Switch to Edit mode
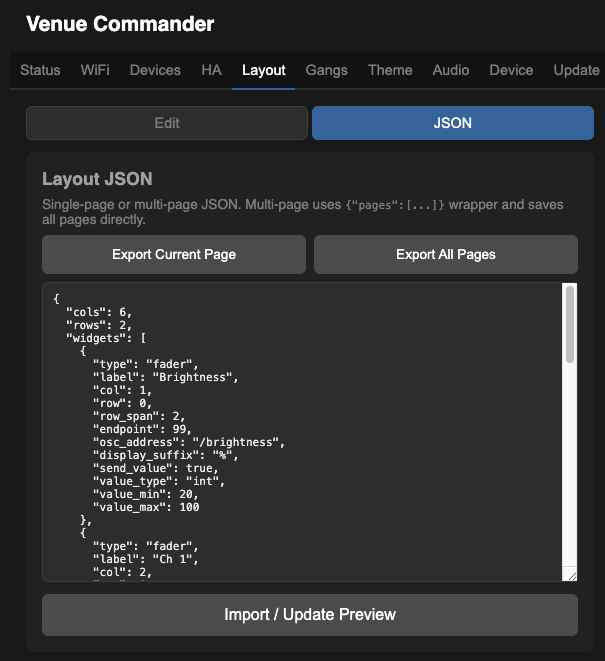Image resolution: width=605 pixels, height=661 pixels. click(167, 123)
